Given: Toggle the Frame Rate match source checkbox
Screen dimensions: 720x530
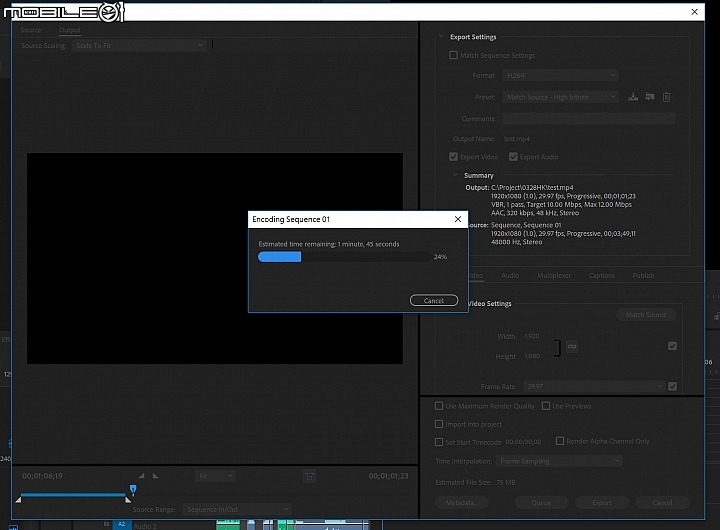Looking at the screenshot, I should [x=672, y=386].
